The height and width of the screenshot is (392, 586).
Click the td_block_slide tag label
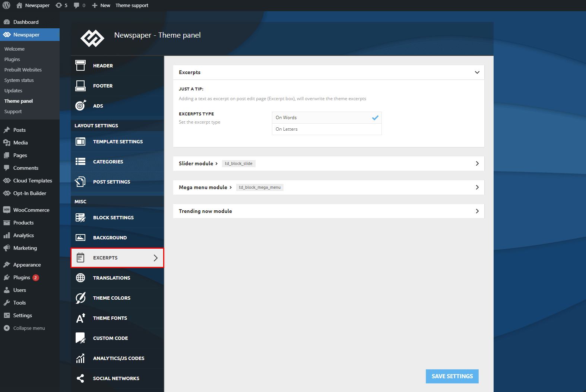click(x=239, y=163)
